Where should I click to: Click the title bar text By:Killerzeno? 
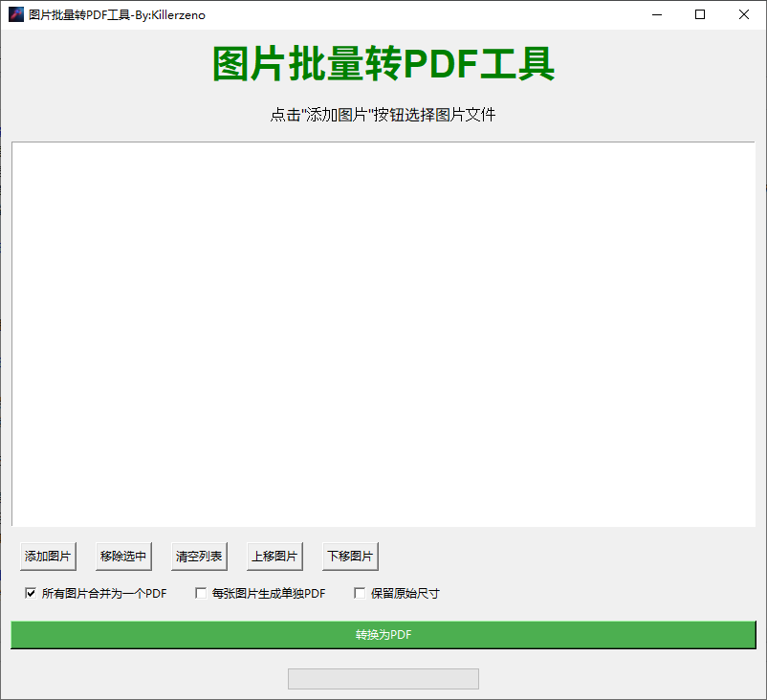[169, 15]
